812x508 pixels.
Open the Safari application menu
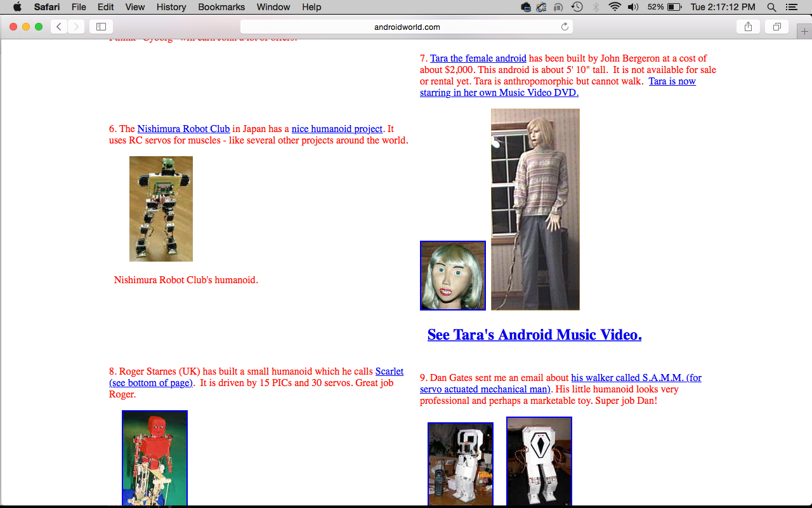(x=47, y=7)
